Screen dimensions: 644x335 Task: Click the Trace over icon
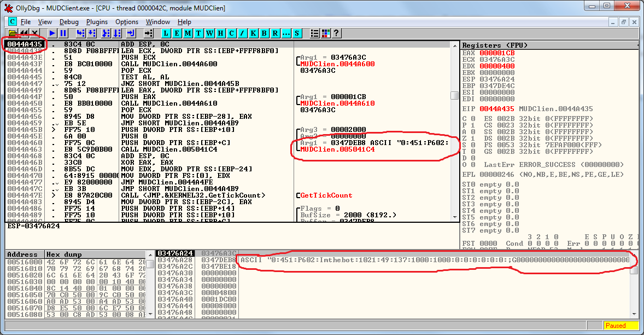tap(118, 33)
